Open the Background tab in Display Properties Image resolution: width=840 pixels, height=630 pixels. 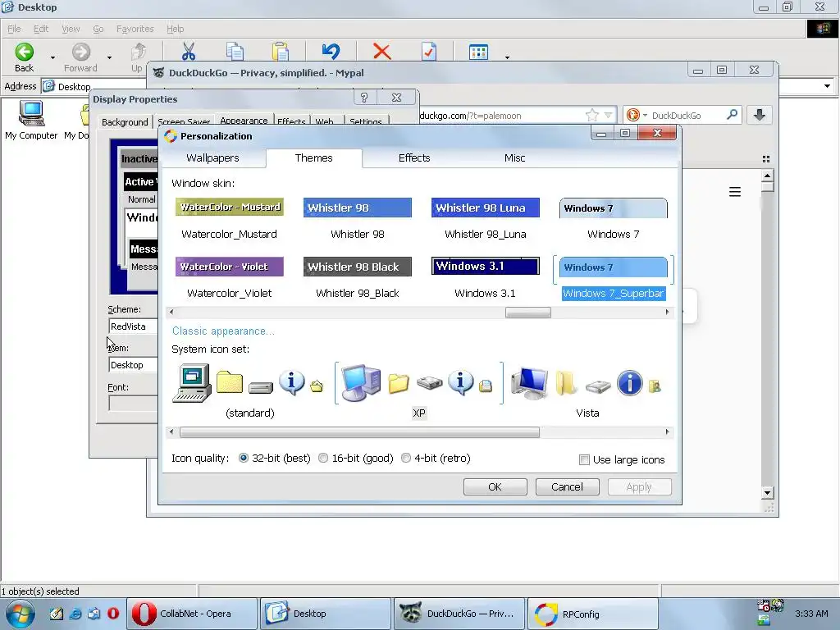point(125,121)
